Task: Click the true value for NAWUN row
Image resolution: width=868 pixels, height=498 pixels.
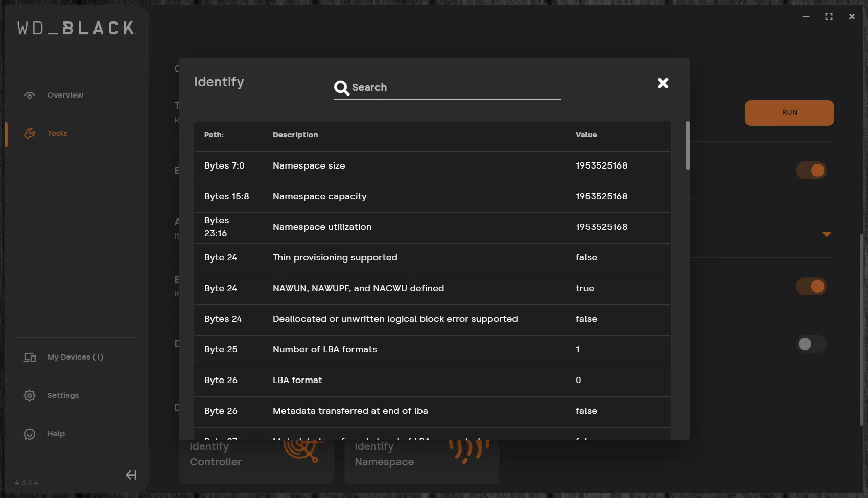Action: tap(585, 288)
